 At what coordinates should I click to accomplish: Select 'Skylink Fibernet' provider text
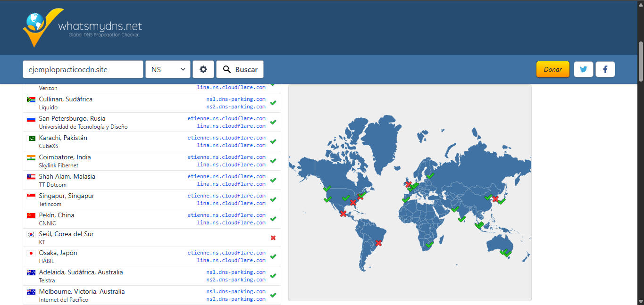pyautogui.click(x=59, y=165)
